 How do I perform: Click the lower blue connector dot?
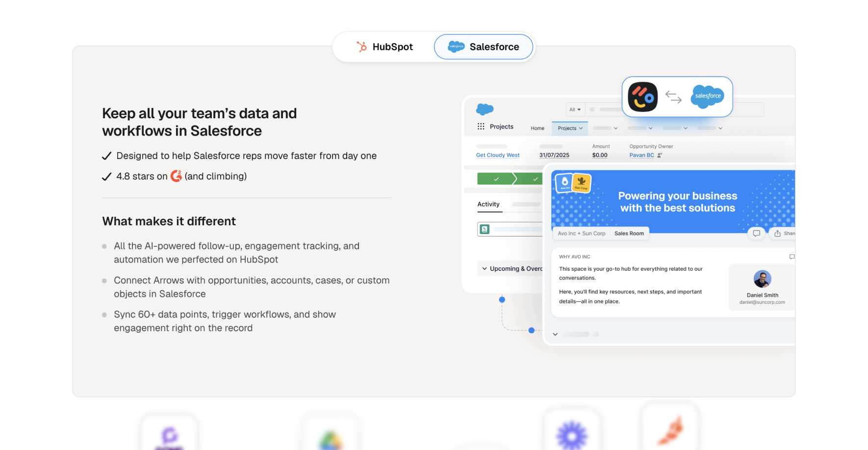531,330
